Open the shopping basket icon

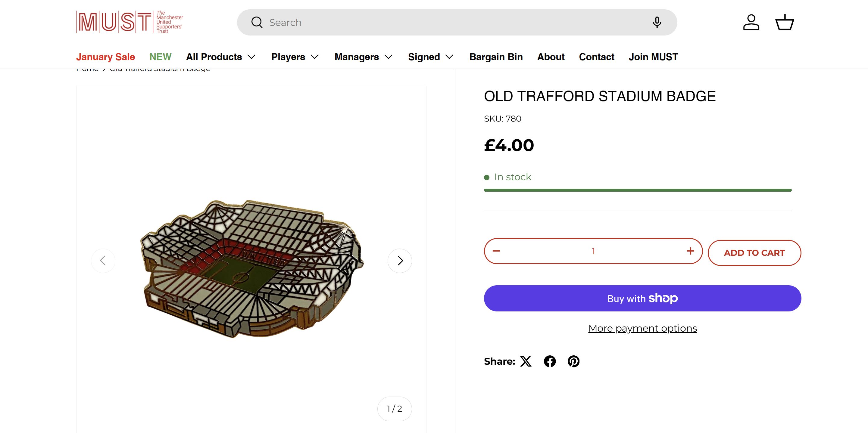coord(785,22)
